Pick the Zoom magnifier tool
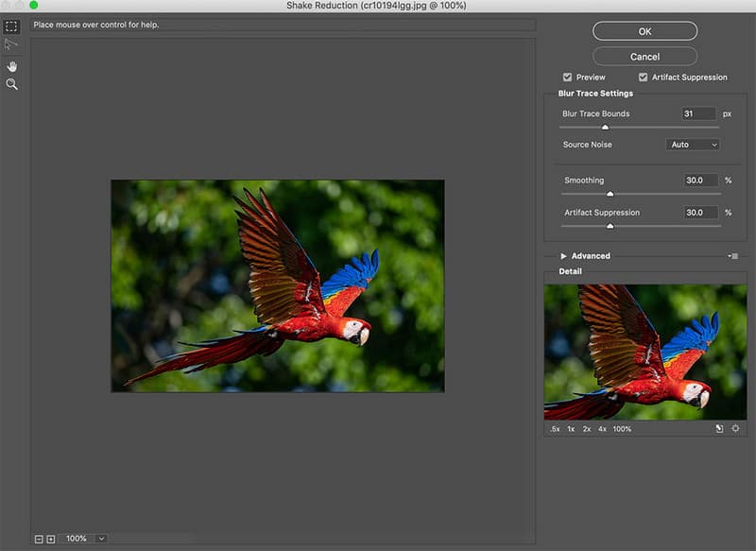Image resolution: width=756 pixels, height=551 pixels. pyautogui.click(x=12, y=85)
